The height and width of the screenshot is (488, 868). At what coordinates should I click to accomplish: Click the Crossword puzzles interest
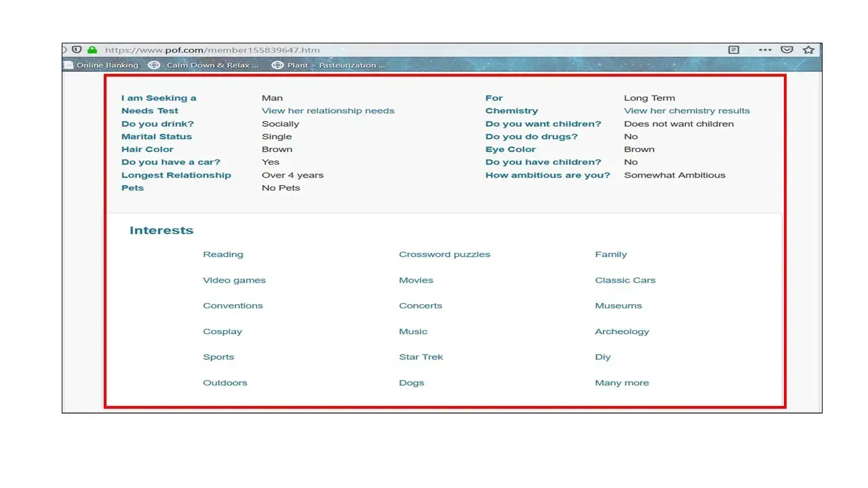coord(444,255)
